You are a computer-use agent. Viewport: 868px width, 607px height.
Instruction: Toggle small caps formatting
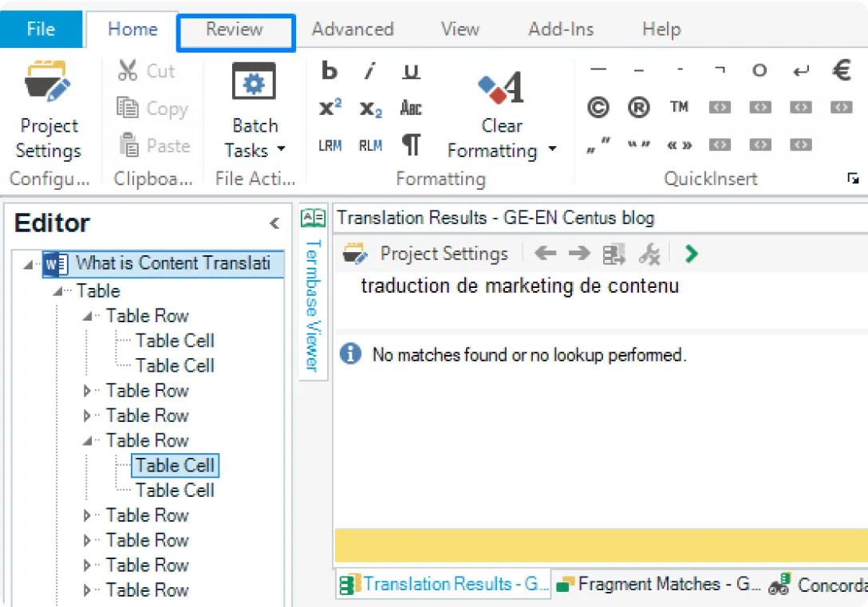tap(411, 108)
